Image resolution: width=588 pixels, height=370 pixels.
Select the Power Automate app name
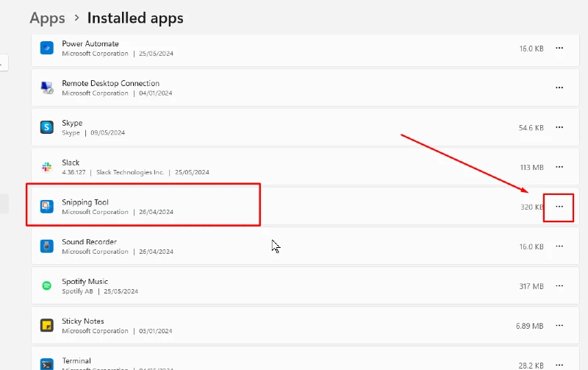pos(90,43)
